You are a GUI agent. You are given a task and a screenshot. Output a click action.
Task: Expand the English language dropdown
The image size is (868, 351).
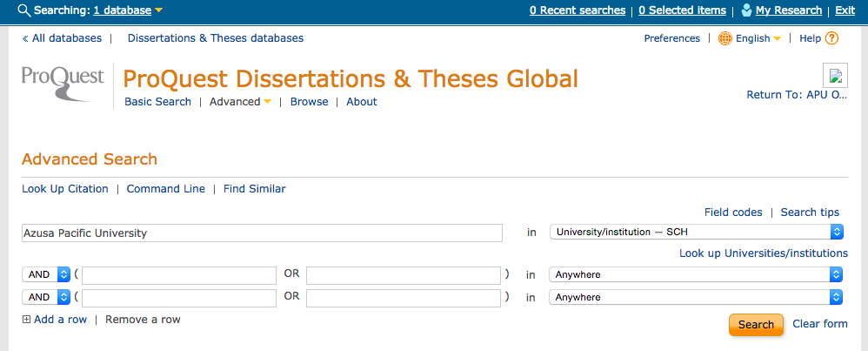click(x=777, y=38)
